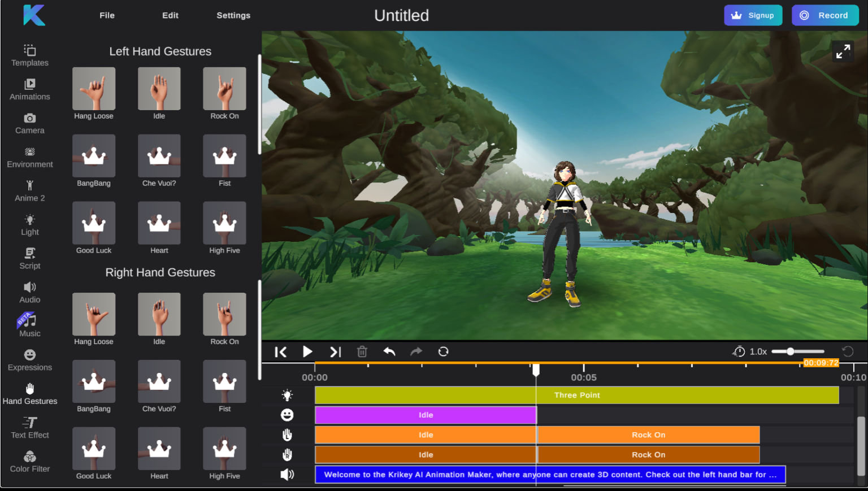Viewport: 868px width, 491px height.
Task: Open the Settings menu
Action: (x=233, y=15)
